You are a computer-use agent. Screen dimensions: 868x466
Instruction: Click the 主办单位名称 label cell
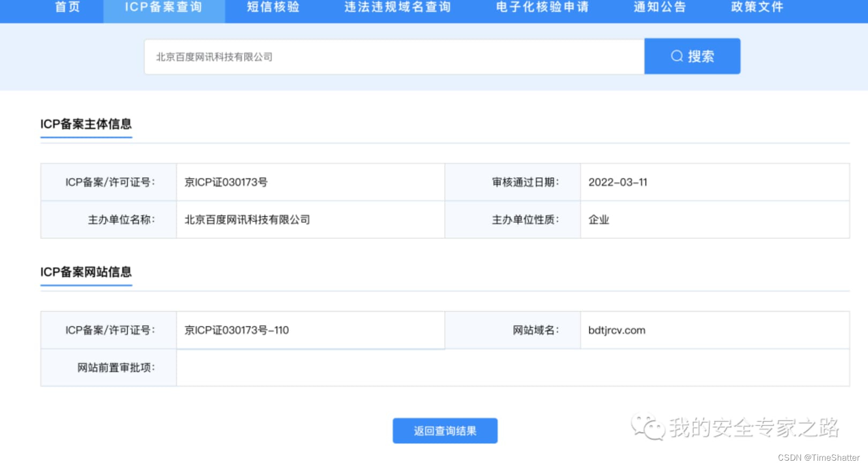pos(109,220)
